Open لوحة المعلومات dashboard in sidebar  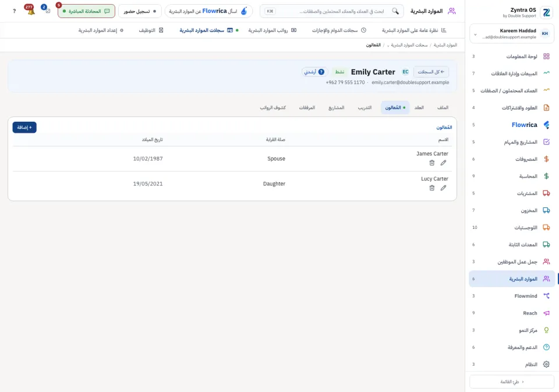click(x=512, y=56)
